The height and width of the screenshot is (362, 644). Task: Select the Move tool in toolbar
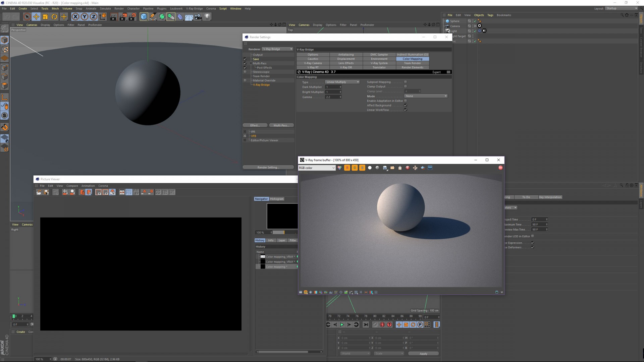(x=36, y=16)
